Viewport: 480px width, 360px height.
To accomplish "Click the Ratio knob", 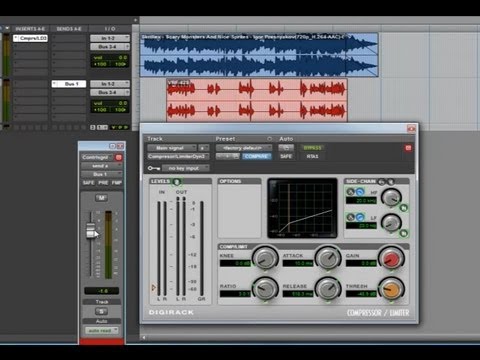I will (x=265, y=289).
